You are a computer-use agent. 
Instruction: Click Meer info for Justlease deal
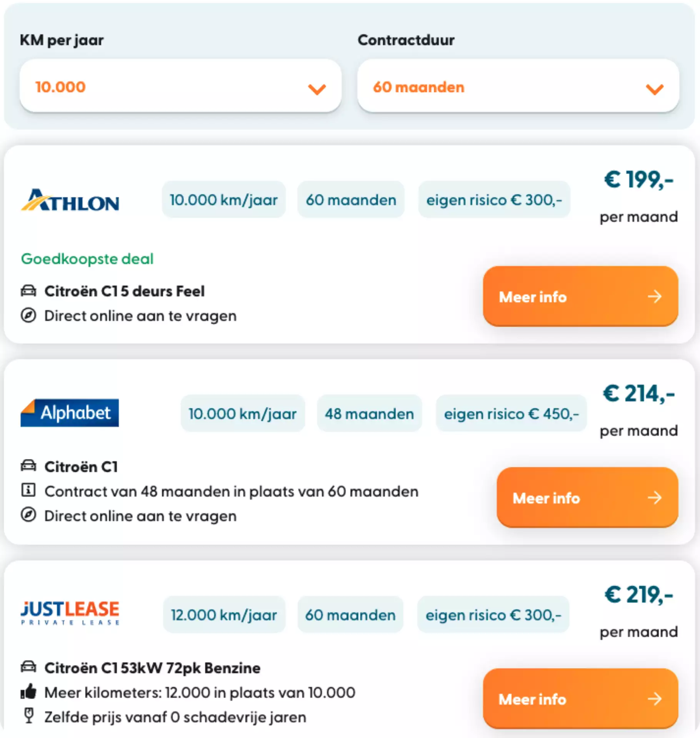click(x=580, y=699)
